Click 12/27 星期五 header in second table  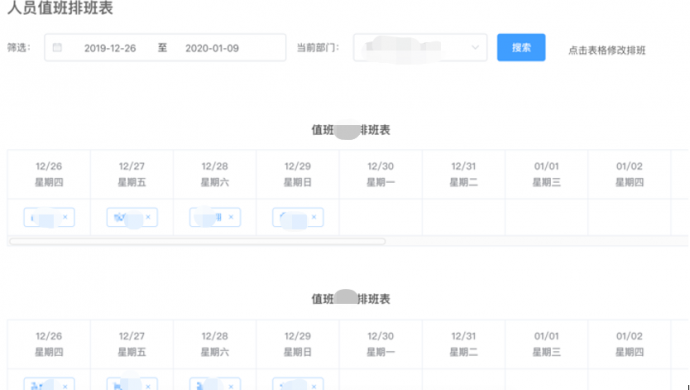click(132, 344)
